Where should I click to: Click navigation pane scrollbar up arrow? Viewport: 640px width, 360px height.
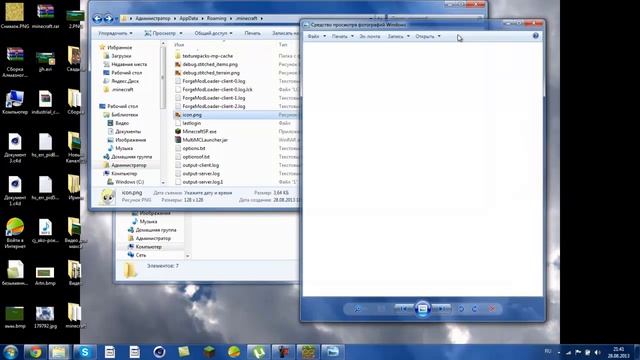(x=163, y=43)
